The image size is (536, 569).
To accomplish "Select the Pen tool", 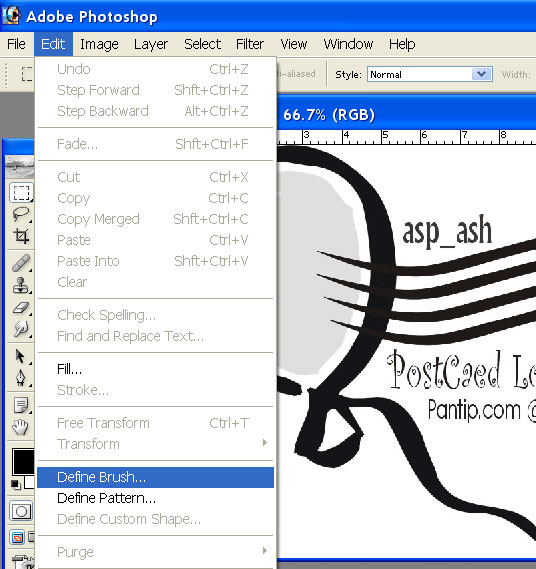I will pos(20,378).
